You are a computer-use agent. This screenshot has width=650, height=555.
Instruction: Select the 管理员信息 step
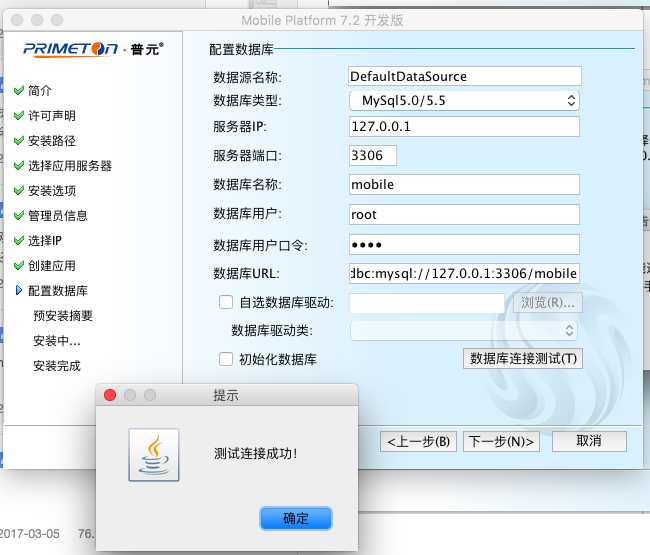pyautogui.click(x=58, y=216)
